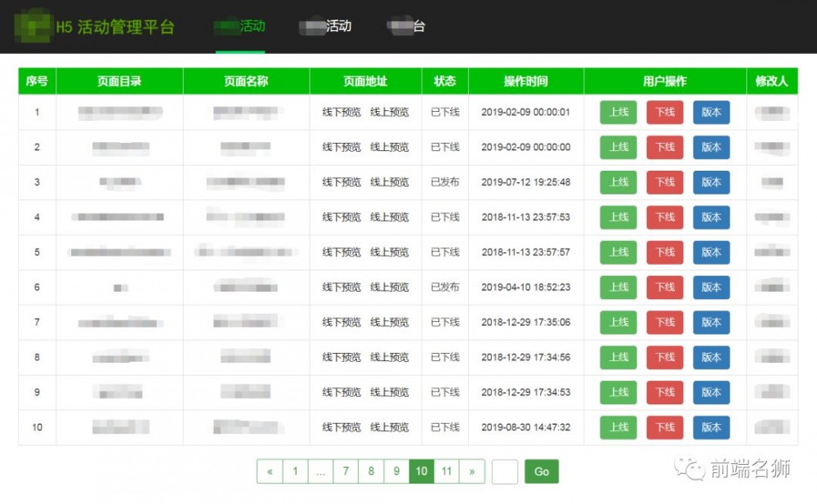Open 线下预览 in row 3

coord(342,182)
